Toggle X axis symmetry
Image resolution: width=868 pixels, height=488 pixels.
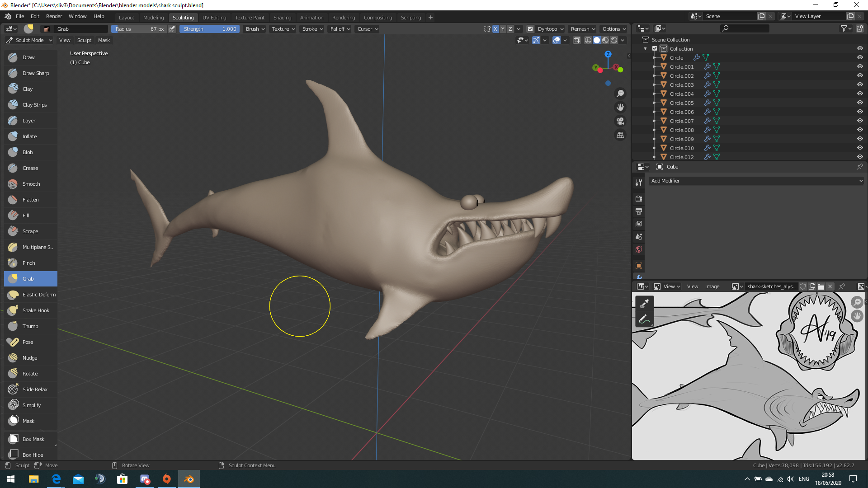pos(495,29)
